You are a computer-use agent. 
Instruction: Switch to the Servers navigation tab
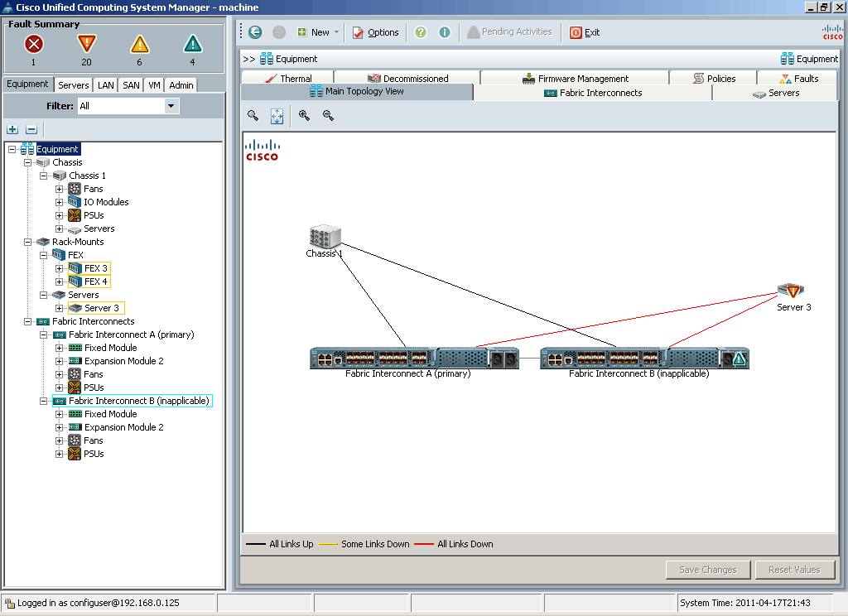[x=73, y=85]
